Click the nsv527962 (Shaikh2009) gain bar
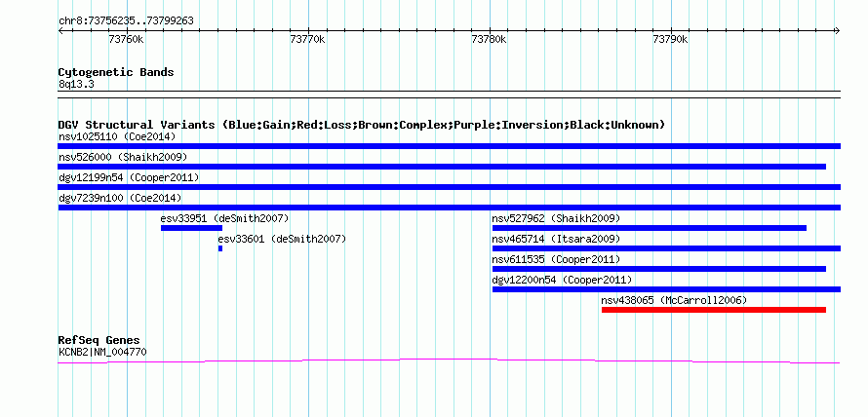Image resolution: width=868 pixels, height=417 pixels. tap(650, 228)
